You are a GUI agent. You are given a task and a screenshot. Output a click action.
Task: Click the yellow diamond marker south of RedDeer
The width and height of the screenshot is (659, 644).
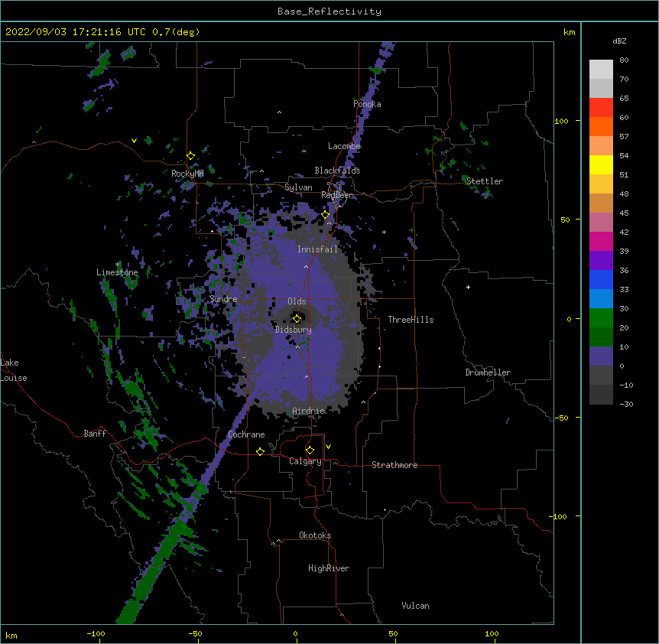326,215
